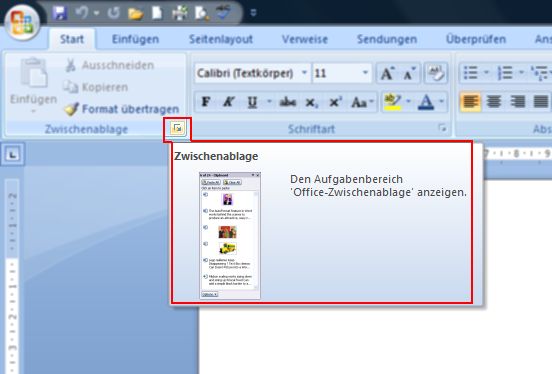The height and width of the screenshot is (374, 552).
Task: Open the Zwischenablage dialog launcher
Action: pos(177,129)
